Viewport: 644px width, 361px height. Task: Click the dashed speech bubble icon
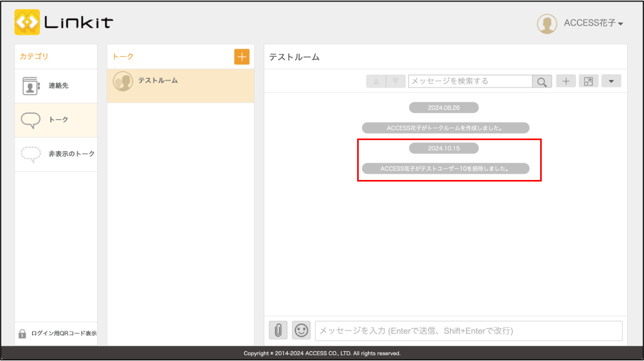point(30,154)
